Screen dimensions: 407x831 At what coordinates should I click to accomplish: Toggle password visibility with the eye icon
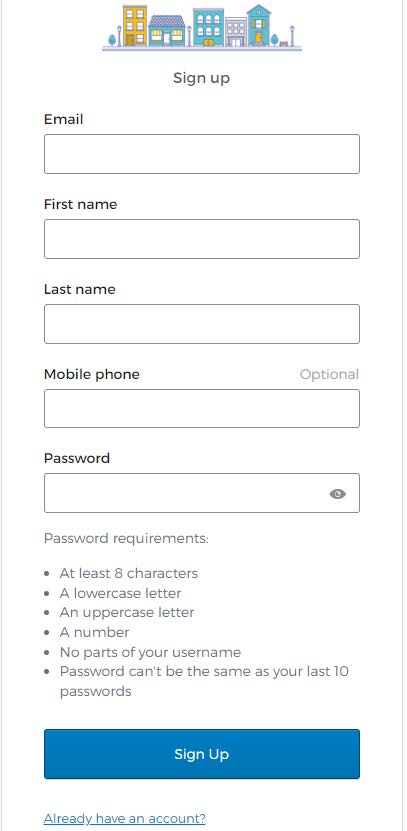pyautogui.click(x=337, y=494)
